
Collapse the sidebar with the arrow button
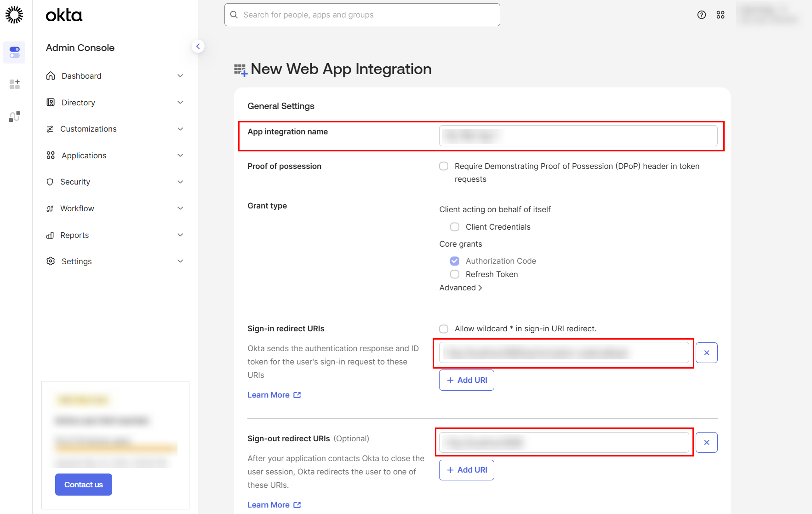198,46
